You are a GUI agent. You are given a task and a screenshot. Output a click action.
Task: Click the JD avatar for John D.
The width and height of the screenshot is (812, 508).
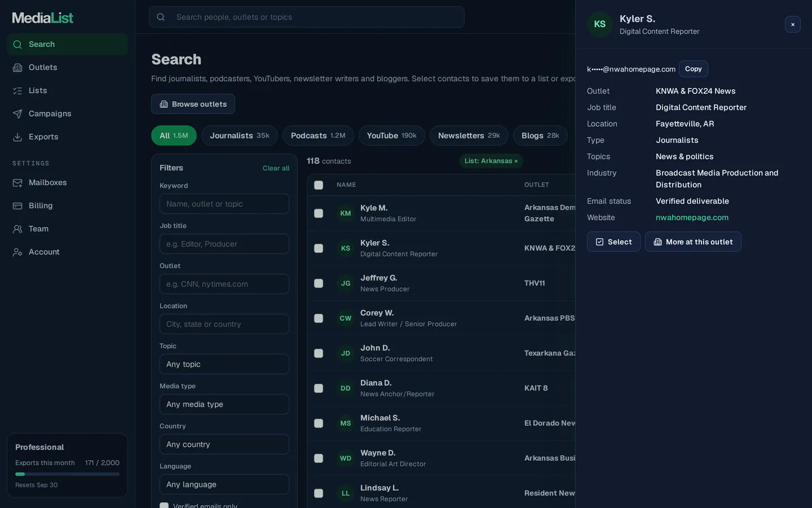coord(346,353)
